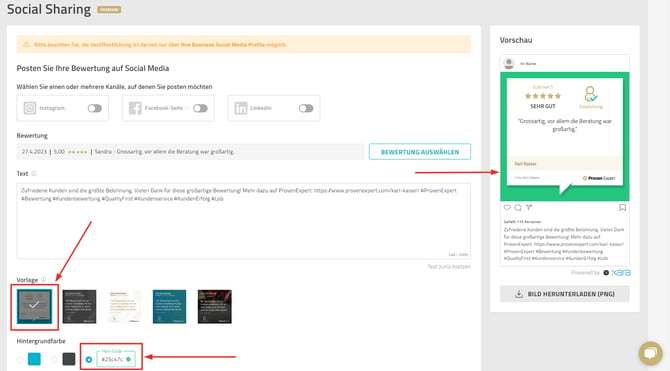This screenshot has height=371, width=670.
Task: Click the dark gray color swatch
Action: [69, 359]
